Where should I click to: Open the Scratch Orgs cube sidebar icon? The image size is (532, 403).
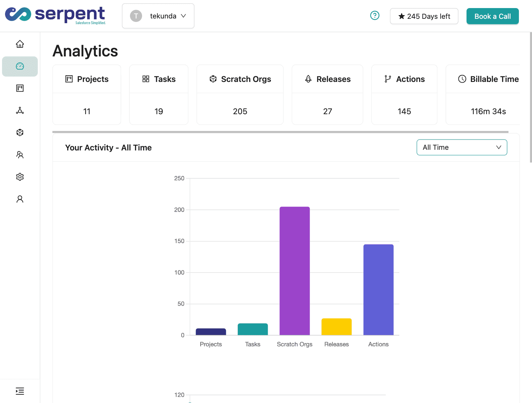20,133
